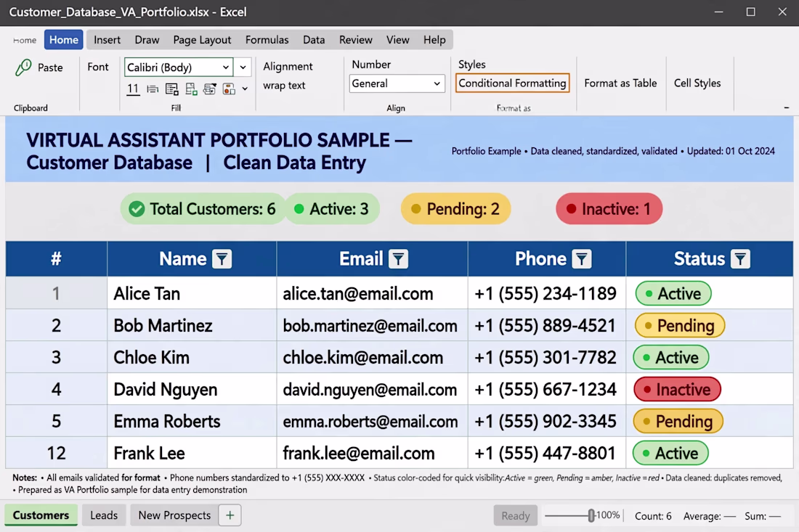Viewport: 799px width, 532px height.
Task: Select the Customers sheet tab
Action: tap(41, 515)
